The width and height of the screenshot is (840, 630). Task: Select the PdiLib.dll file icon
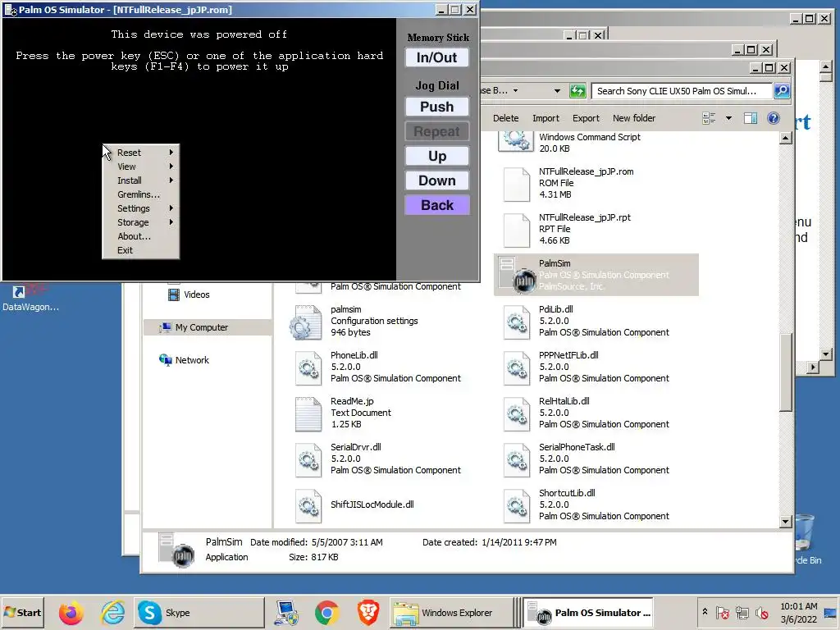(517, 322)
